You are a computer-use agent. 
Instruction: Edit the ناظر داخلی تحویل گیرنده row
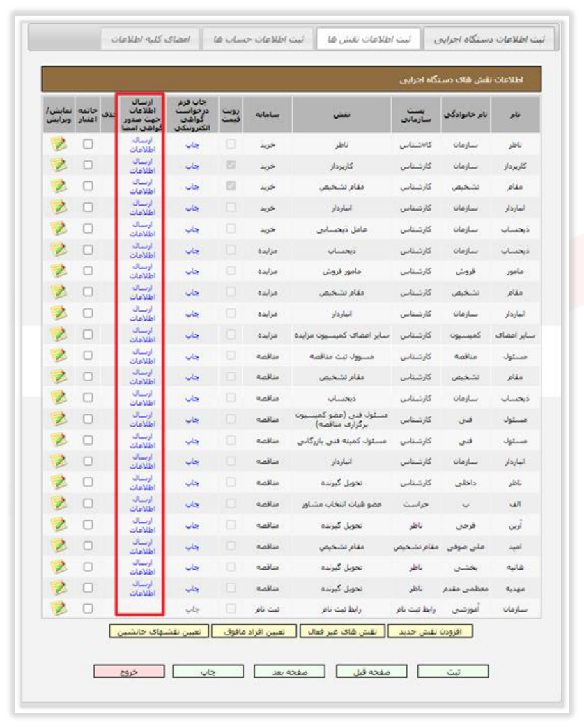click(x=59, y=483)
